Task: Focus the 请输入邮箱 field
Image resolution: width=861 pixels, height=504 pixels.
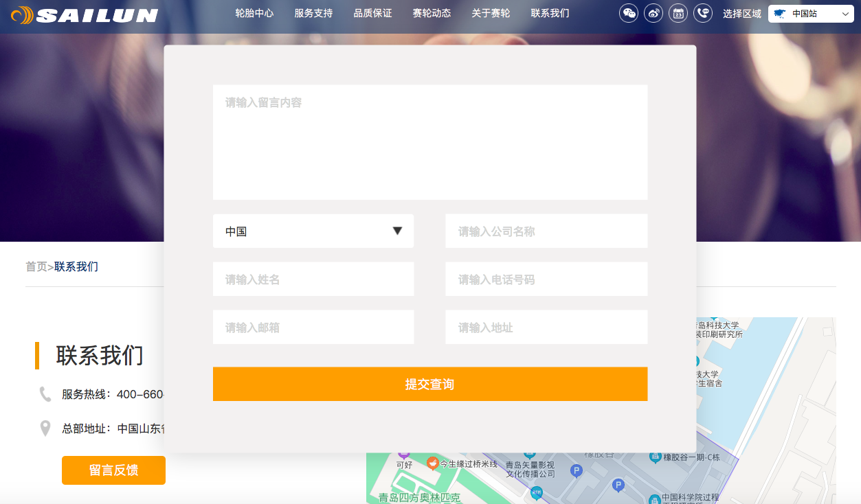Action: 313,328
